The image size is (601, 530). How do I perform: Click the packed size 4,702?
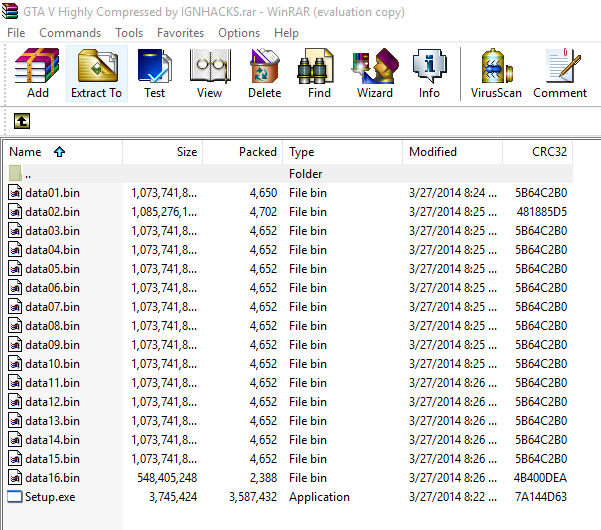coord(263,212)
